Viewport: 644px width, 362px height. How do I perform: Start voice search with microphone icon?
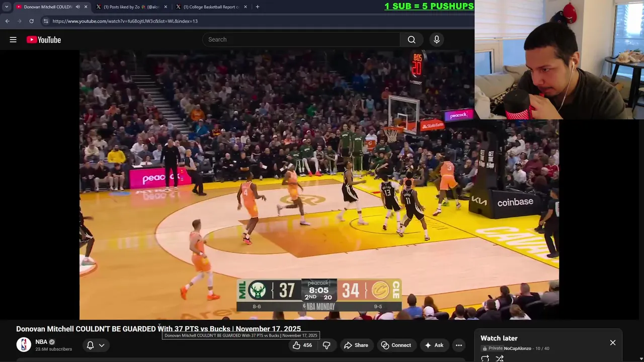[437, 40]
